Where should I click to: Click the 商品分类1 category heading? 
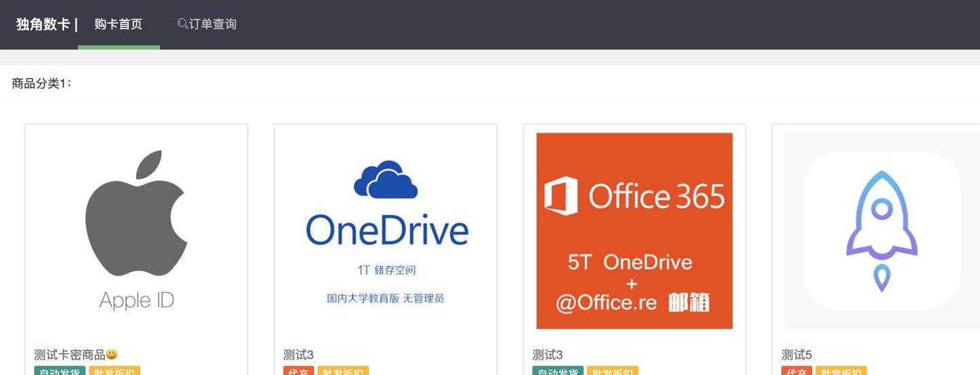(x=41, y=84)
